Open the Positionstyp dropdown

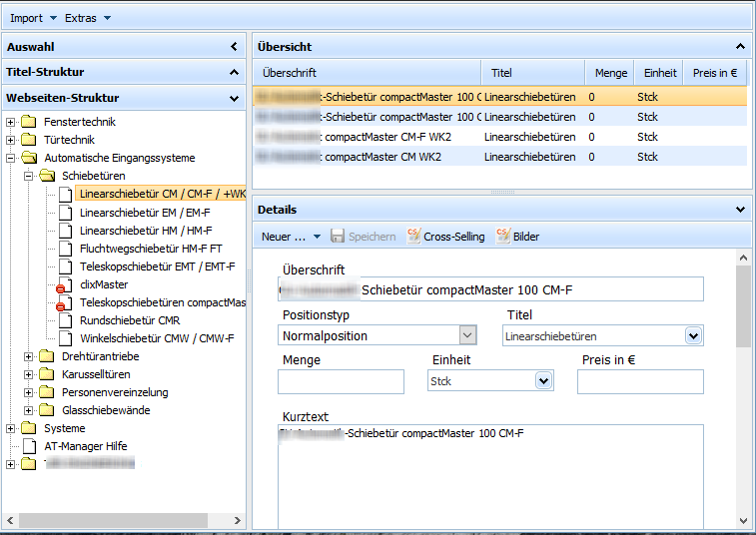pos(466,335)
